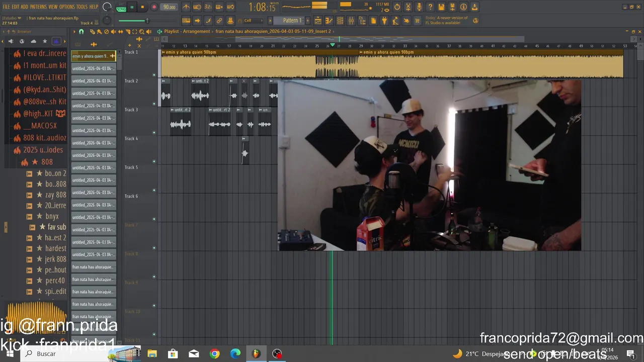This screenshot has width=644, height=362.
Task: Open the EDIT menu
Action: 15,7
